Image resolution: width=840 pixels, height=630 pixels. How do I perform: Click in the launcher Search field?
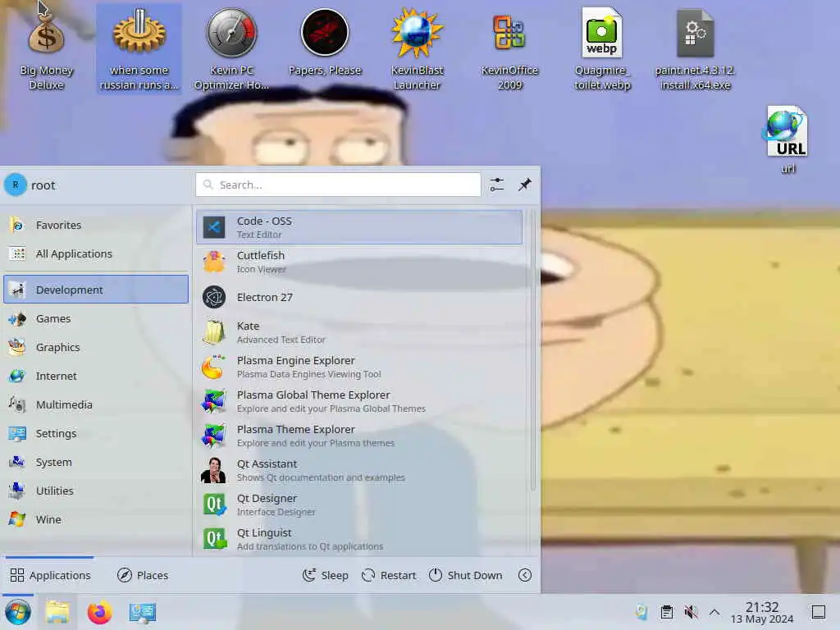338,185
